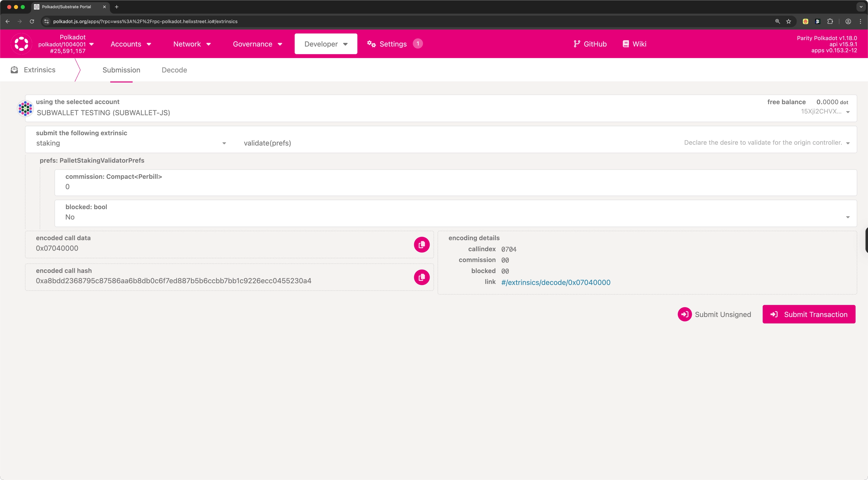Click the callindex value 0704
The height and width of the screenshot is (480, 868).
pyautogui.click(x=508, y=249)
